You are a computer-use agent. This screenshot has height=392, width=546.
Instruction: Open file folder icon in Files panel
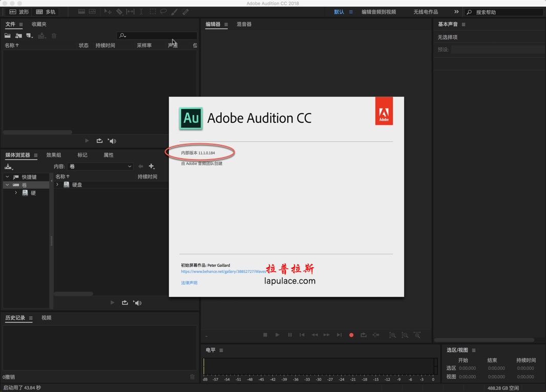click(7, 35)
